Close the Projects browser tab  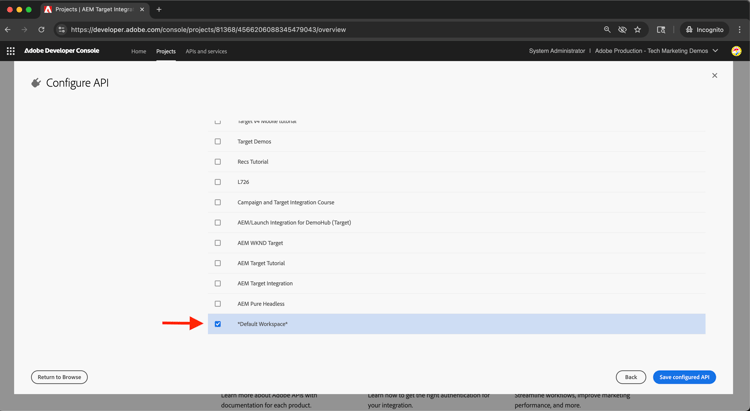142,10
